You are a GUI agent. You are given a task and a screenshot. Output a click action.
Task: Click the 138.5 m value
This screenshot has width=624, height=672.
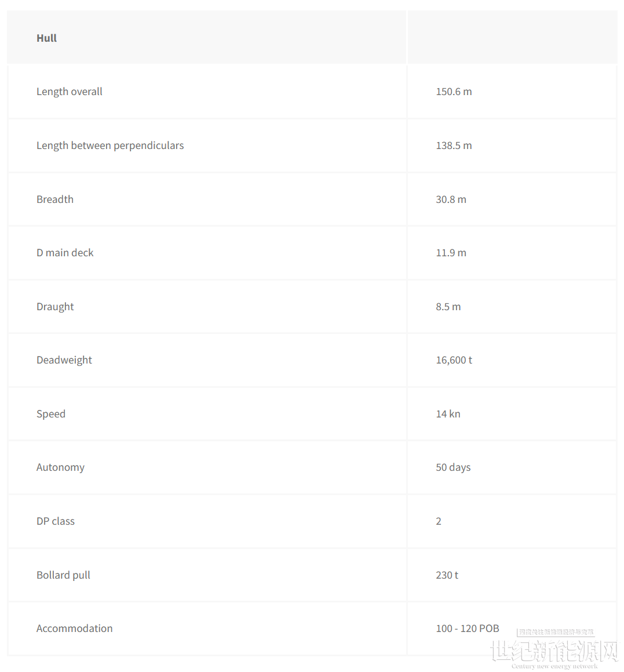[x=454, y=146]
